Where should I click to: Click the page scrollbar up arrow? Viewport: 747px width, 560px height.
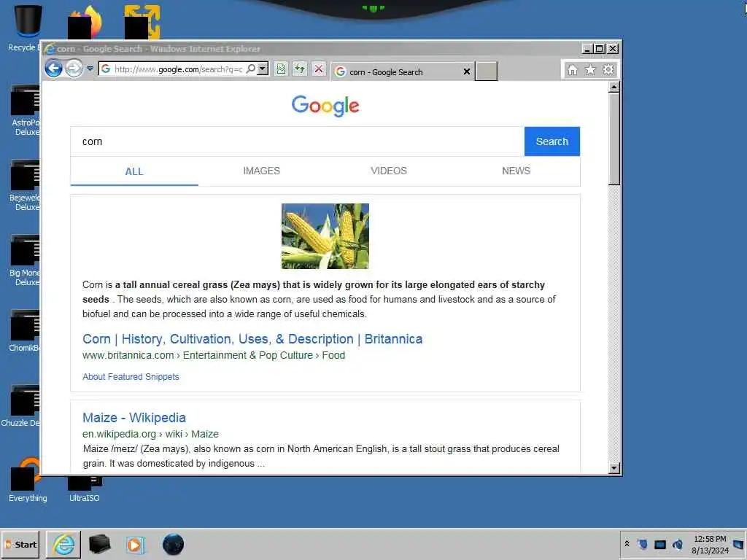point(614,87)
